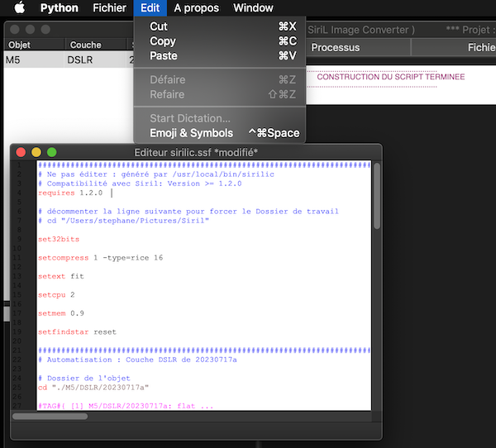Click the 'setmem 0.9' line
The image size is (496, 448).
click(x=60, y=313)
